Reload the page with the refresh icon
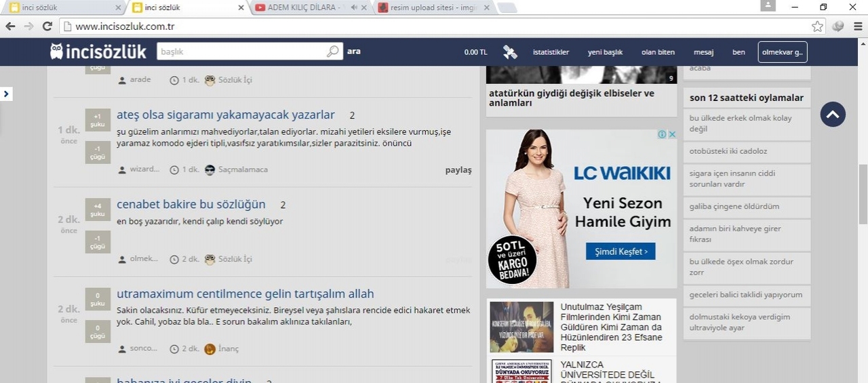Image resolution: width=868 pixels, height=383 pixels. pos(47,26)
